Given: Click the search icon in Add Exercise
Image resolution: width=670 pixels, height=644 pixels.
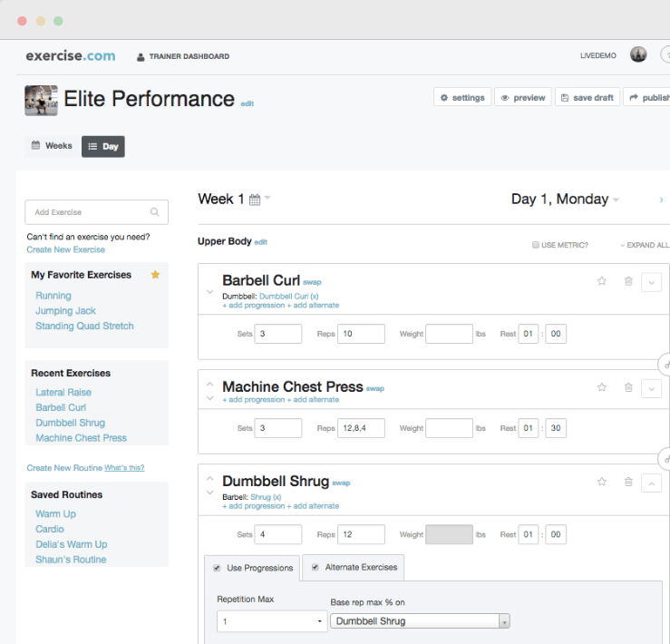Looking at the screenshot, I should pos(155,212).
